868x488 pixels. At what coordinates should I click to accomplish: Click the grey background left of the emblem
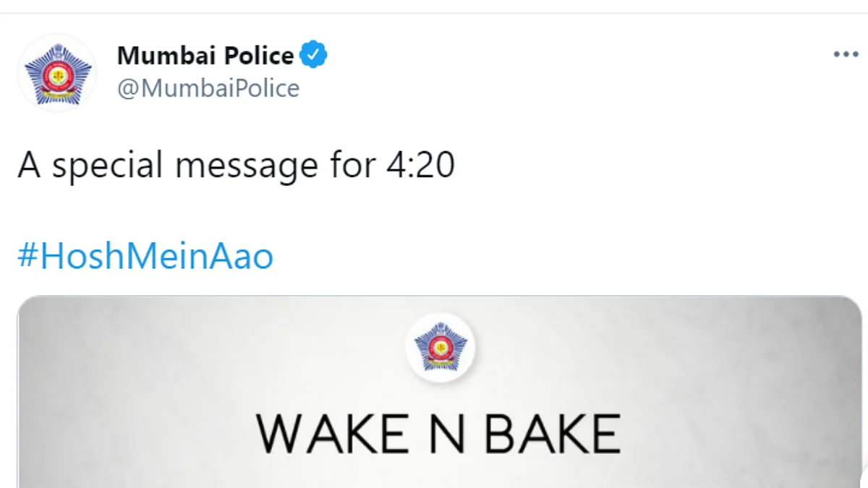[x=217, y=347]
